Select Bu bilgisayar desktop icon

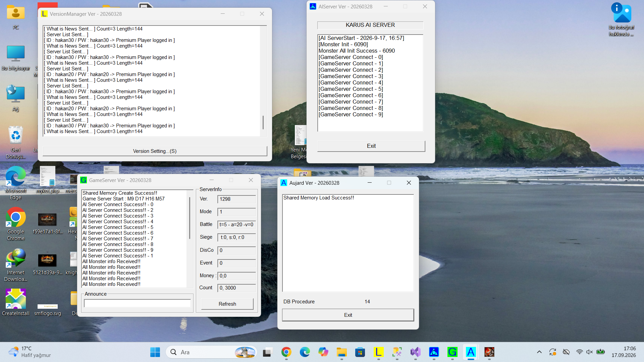tap(15, 58)
